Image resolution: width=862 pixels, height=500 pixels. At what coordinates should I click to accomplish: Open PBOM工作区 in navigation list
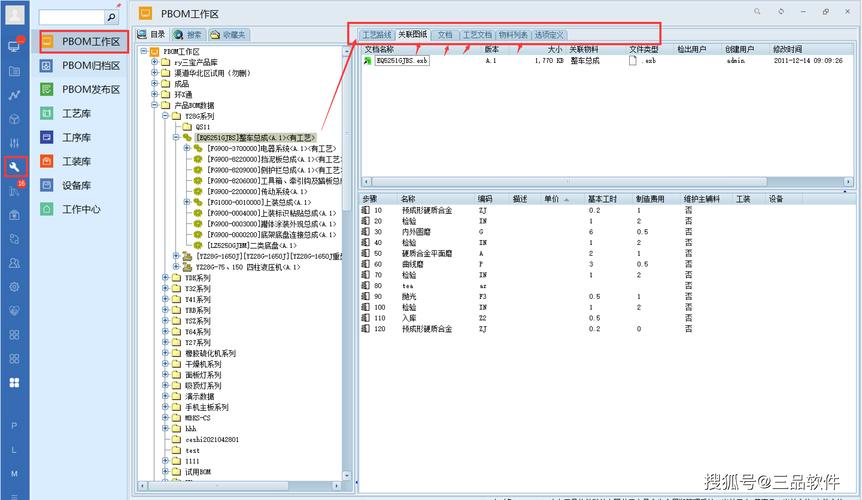point(84,42)
